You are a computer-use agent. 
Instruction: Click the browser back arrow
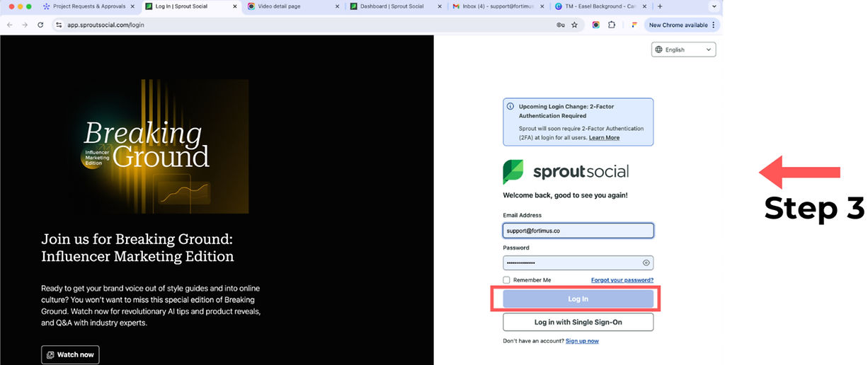(x=9, y=25)
